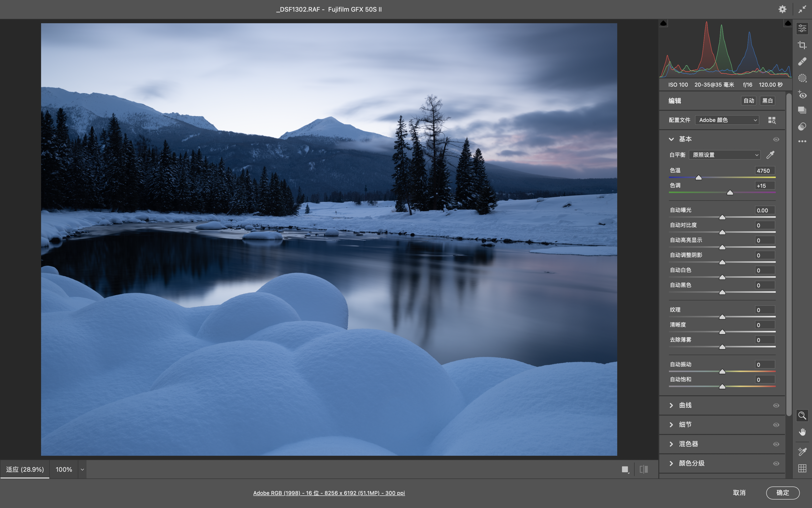812x508 pixels.
Task: Open the 配置文件 Adobe 颜色 dropdown
Action: coord(727,120)
